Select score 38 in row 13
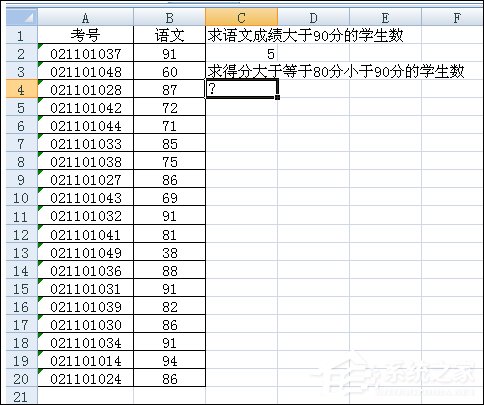This screenshot has height=405, width=484. tap(169, 252)
